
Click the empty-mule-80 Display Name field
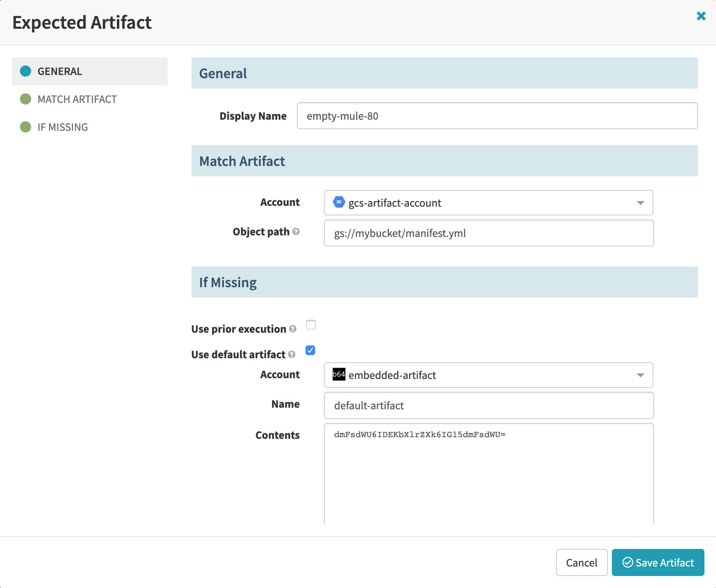click(497, 116)
